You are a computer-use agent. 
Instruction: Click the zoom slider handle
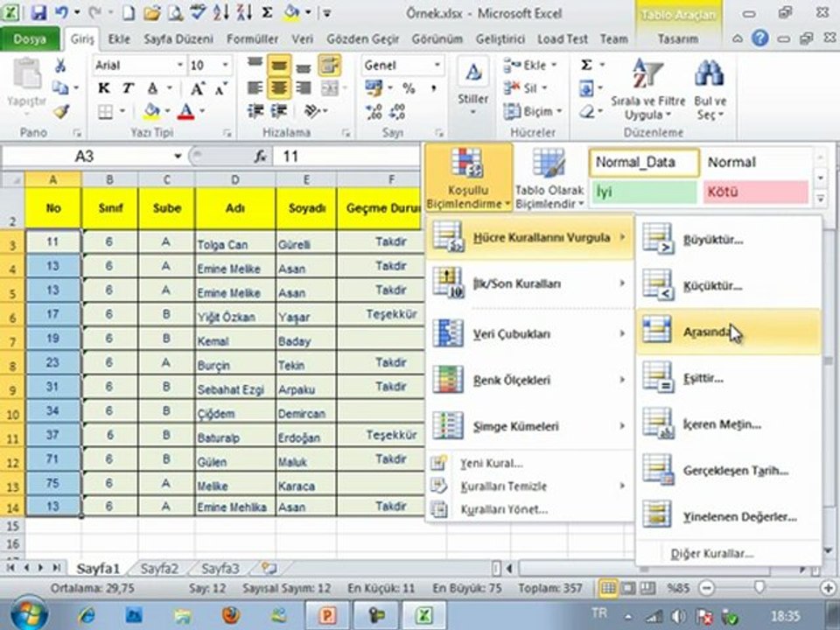click(759, 588)
